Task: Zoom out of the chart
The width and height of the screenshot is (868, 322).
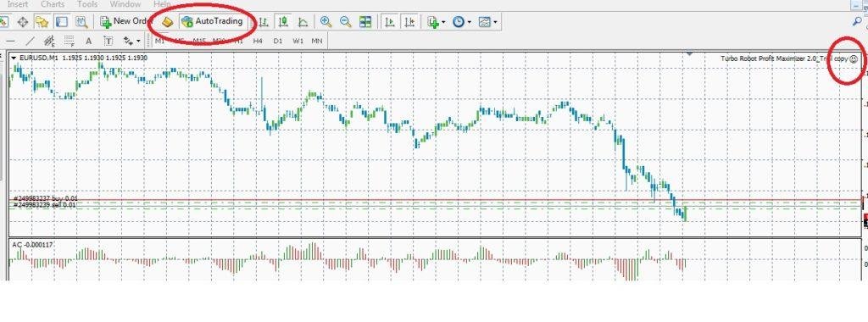Action: click(346, 22)
